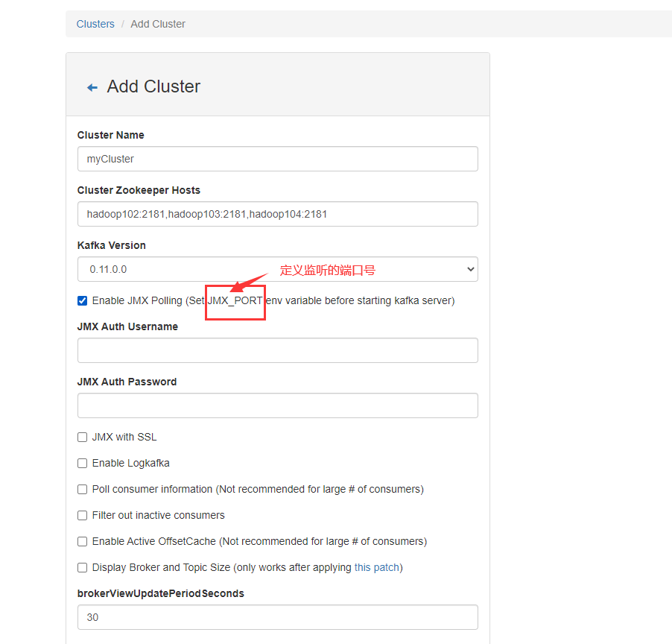Click the Add Cluster panel heading
The width and height of the screenshot is (672, 644).
pos(153,86)
